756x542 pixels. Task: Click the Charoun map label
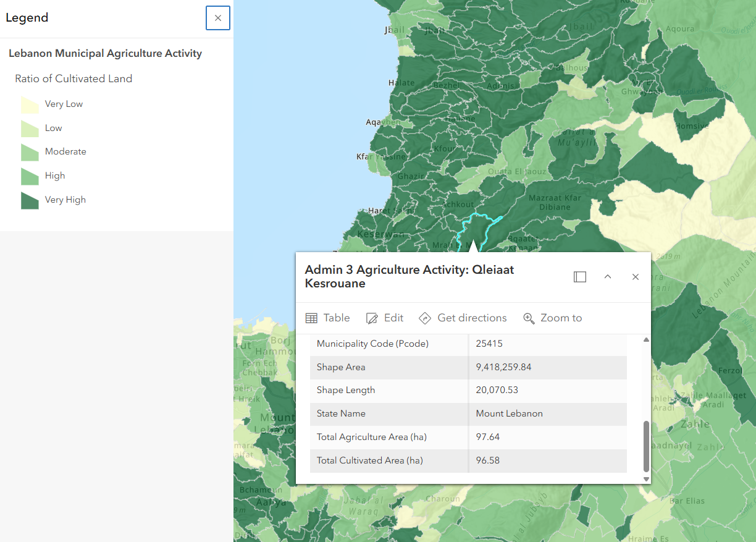point(443,499)
